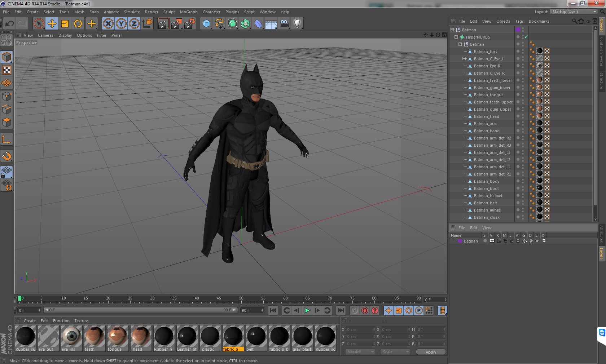Viewport: 606px width, 364px height.
Task: Open viewport Cameras menu
Action: tap(45, 35)
